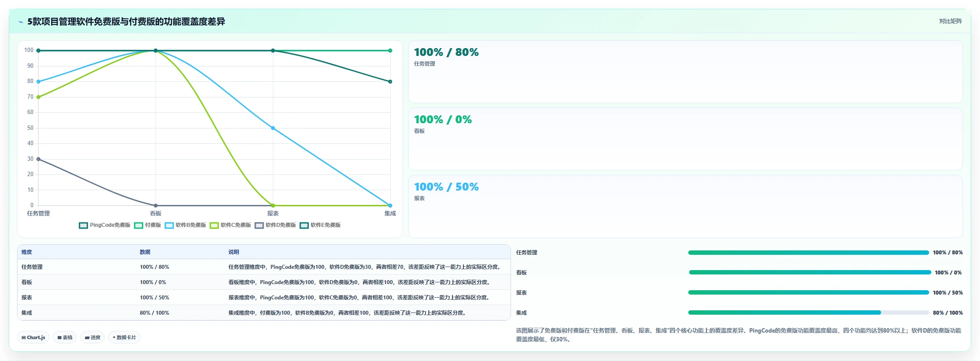
Task: Click the 付费版 data point at 100 on 集成
Action: tap(390, 51)
